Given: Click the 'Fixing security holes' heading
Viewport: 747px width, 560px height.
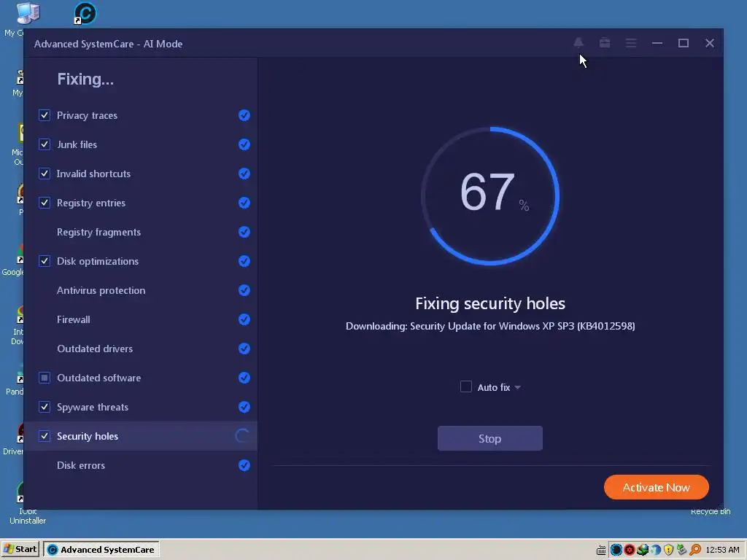Looking at the screenshot, I should pyautogui.click(x=490, y=304).
